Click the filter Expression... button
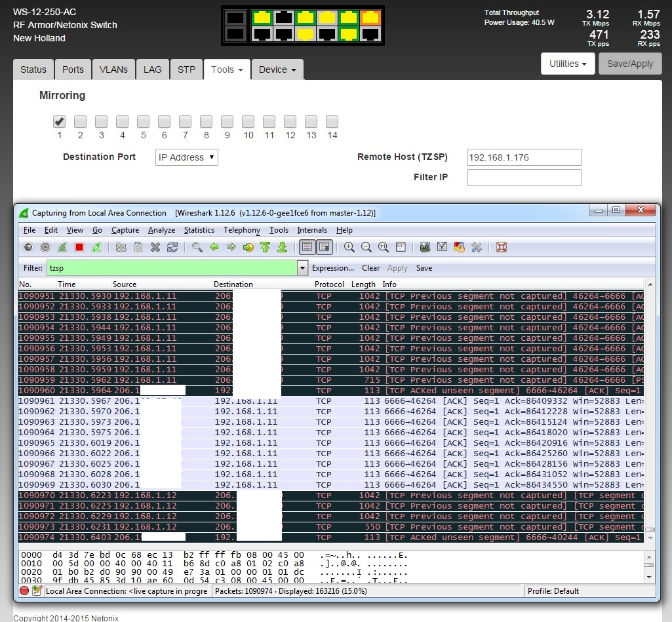This screenshot has width=672, height=622. pyautogui.click(x=333, y=268)
